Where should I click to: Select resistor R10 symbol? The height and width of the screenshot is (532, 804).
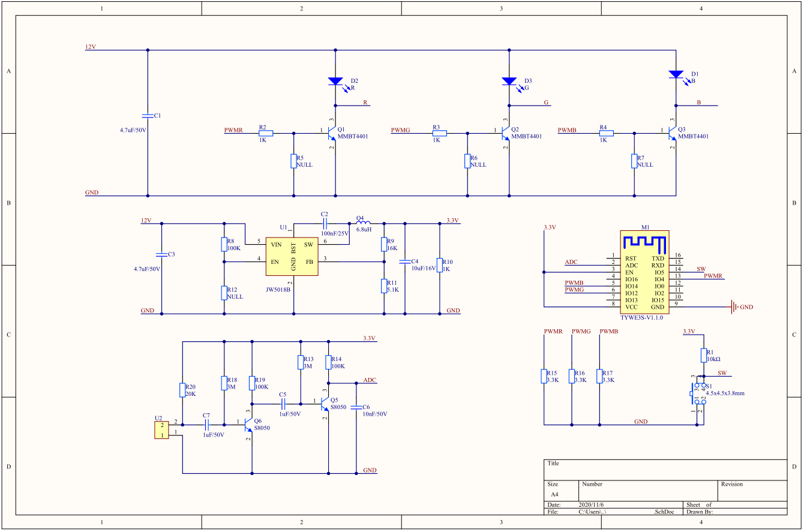440,265
